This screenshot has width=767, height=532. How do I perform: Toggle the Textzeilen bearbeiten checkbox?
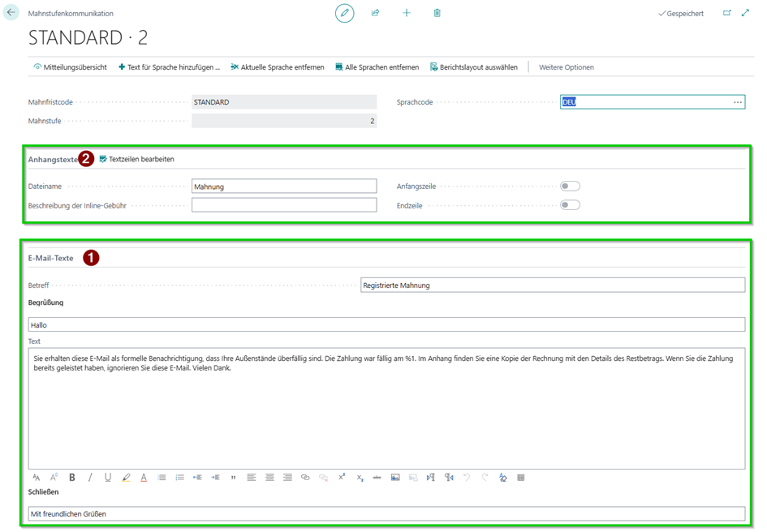[103, 160]
